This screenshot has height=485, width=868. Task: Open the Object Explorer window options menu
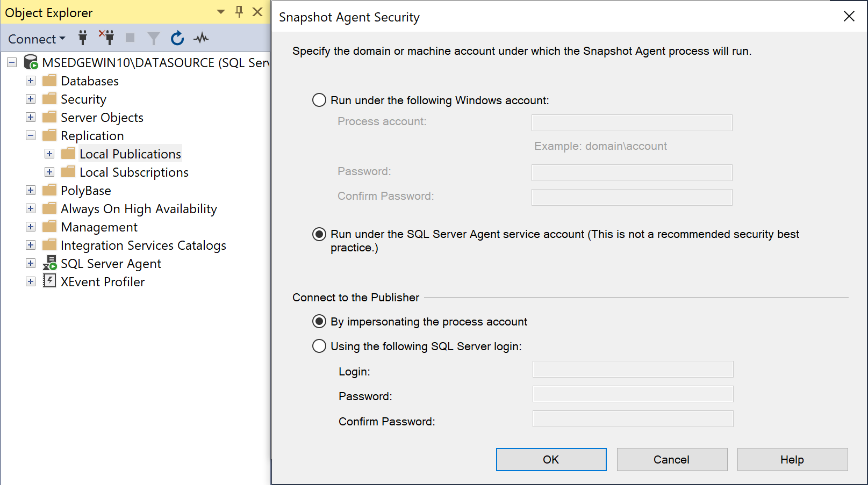(220, 12)
